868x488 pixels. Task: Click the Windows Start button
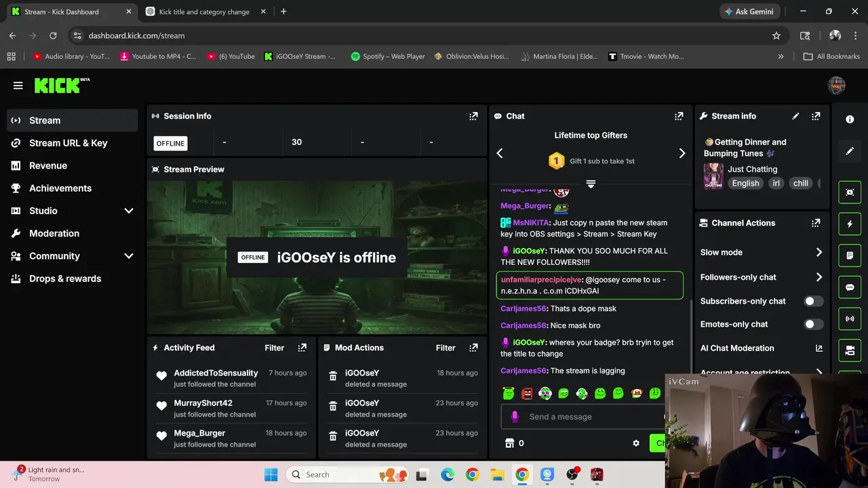point(271,474)
